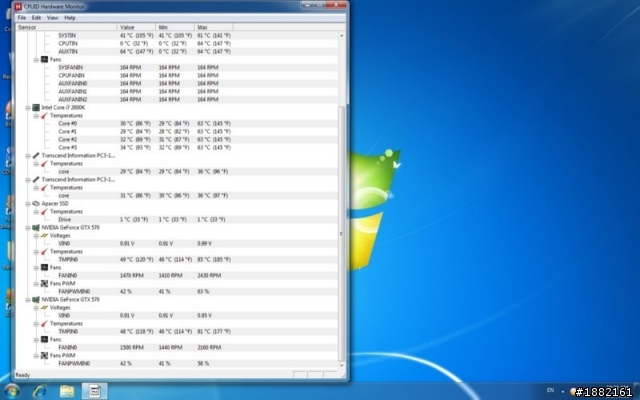Select the AUXTIN temperature row
The height and width of the screenshot is (400, 640).
click(177, 51)
